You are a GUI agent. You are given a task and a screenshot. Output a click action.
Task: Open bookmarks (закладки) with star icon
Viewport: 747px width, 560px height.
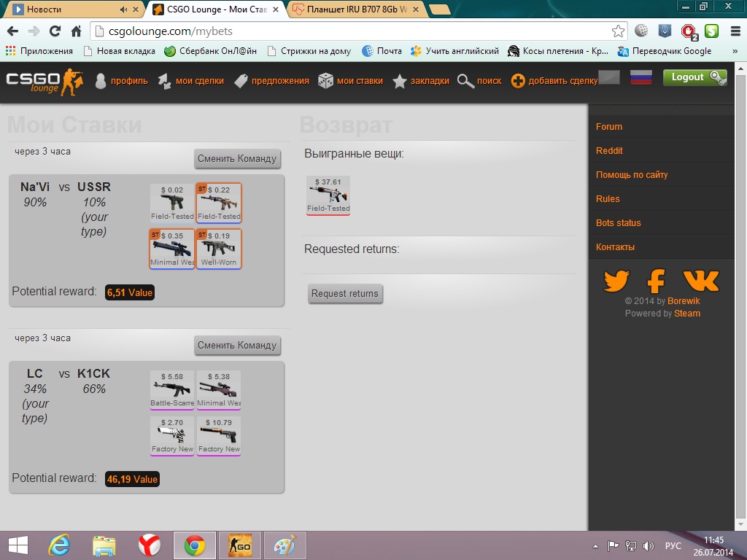click(420, 81)
